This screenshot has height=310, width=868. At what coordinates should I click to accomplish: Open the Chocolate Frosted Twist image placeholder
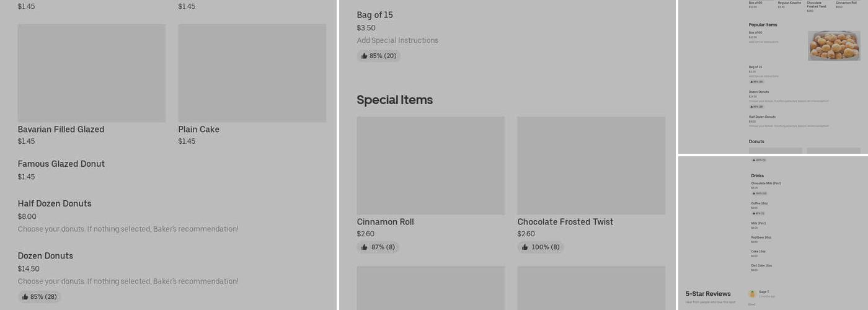[x=591, y=166]
